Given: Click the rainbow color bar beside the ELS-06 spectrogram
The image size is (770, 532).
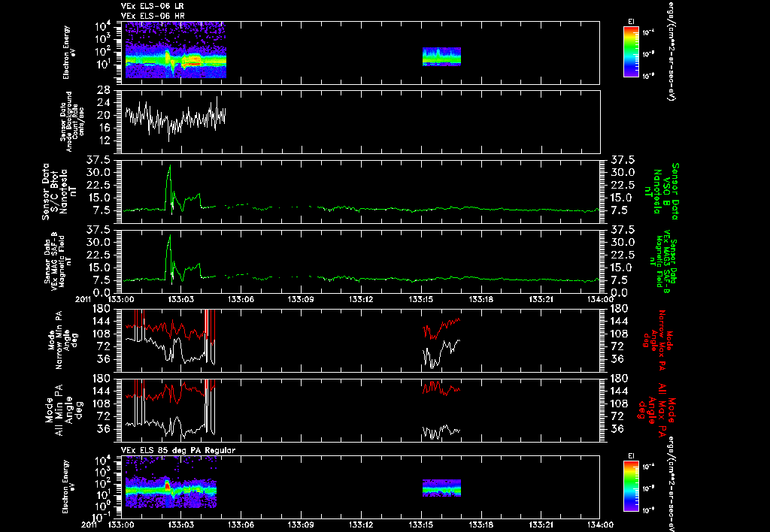Looking at the screenshot, I should 631,52.
